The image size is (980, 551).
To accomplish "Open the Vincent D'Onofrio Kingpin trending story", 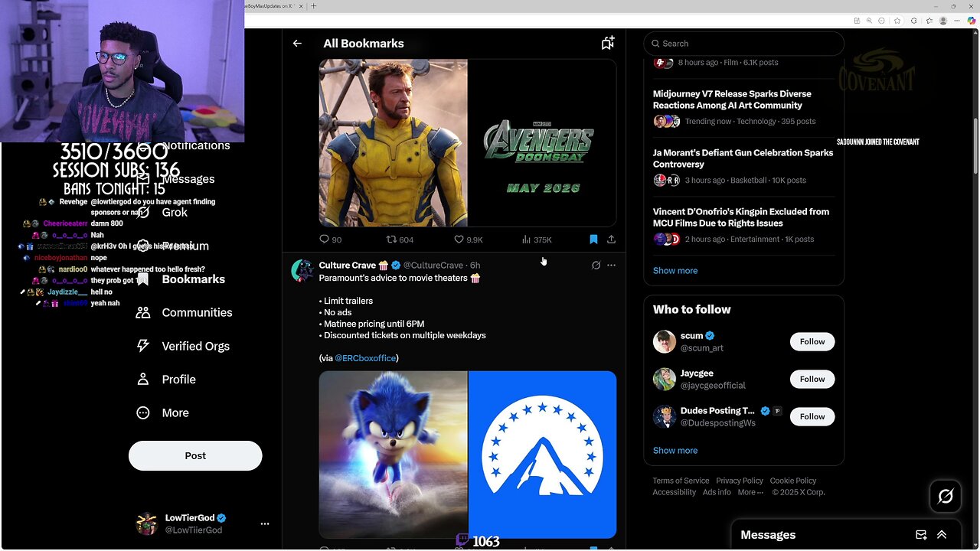I will tap(743, 226).
